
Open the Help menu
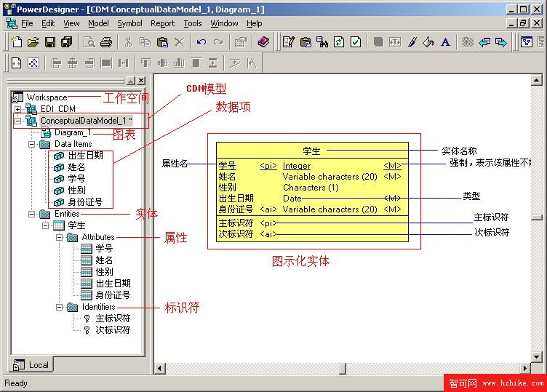pos(255,23)
